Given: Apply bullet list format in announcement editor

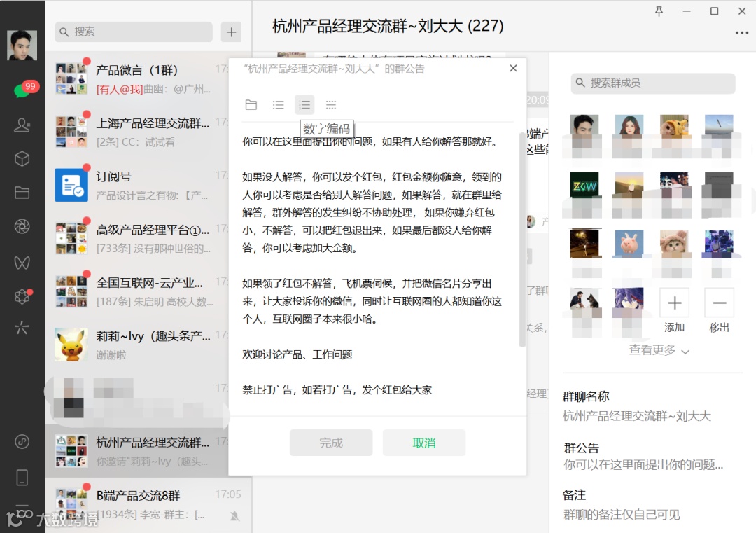Looking at the screenshot, I should click(278, 104).
